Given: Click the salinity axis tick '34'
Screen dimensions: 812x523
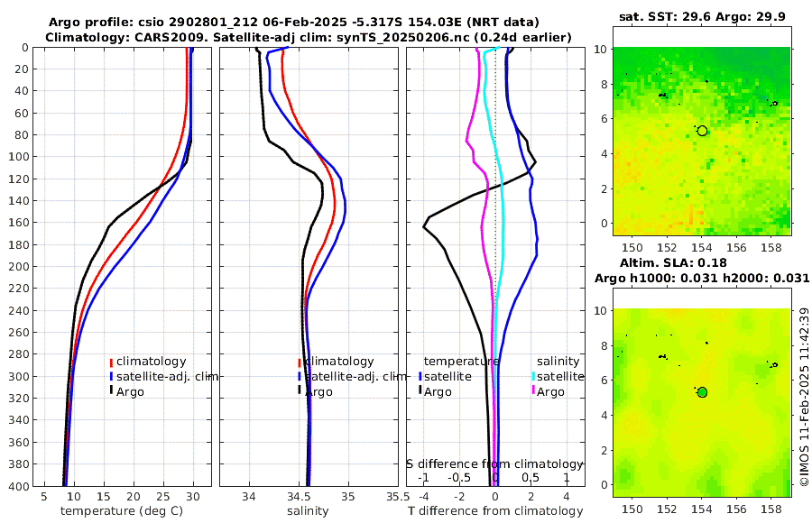Looking at the screenshot, I should click(249, 497).
